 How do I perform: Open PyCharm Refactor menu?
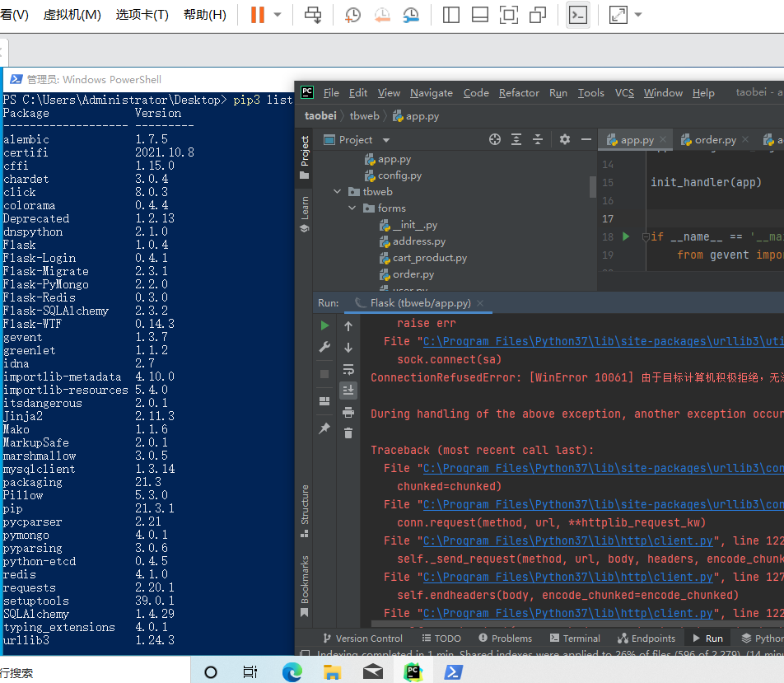(x=519, y=92)
